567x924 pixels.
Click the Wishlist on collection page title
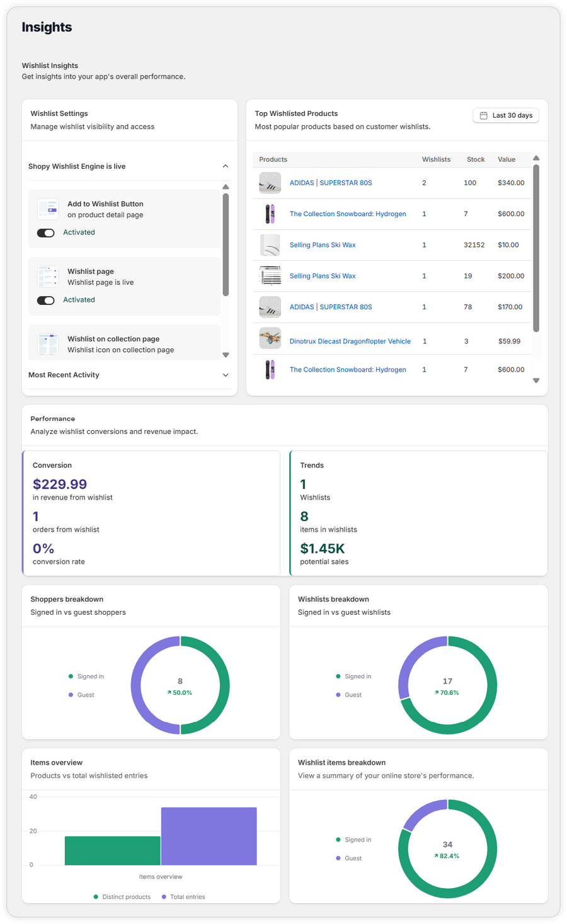(113, 339)
